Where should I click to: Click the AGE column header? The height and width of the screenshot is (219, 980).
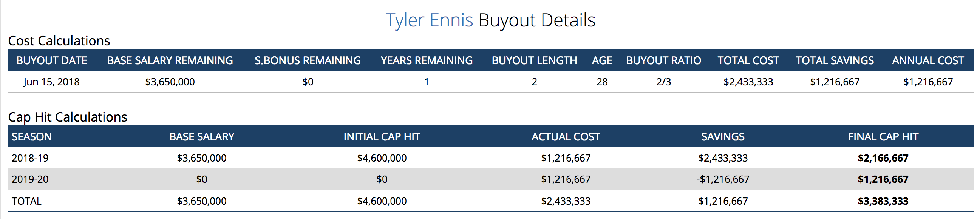pos(602,60)
